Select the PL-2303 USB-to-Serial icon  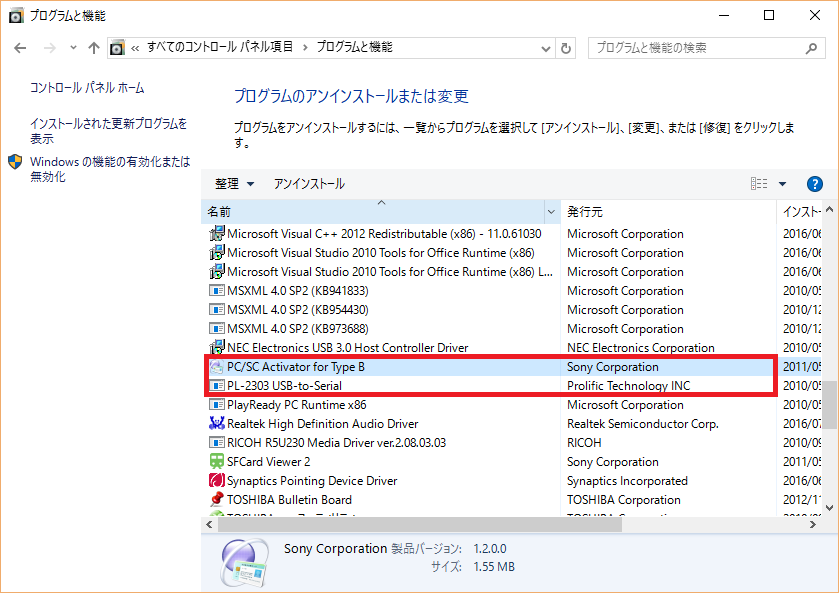tap(217, 386)
